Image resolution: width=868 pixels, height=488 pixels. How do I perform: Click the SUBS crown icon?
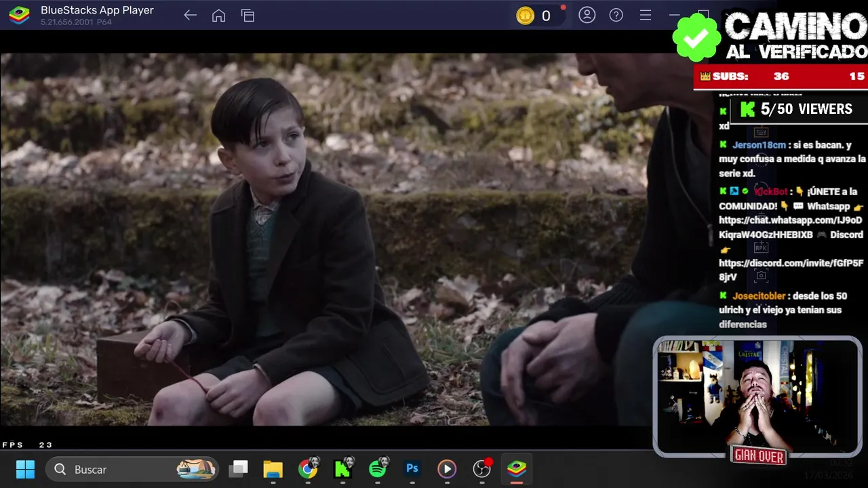coord(705,77)
